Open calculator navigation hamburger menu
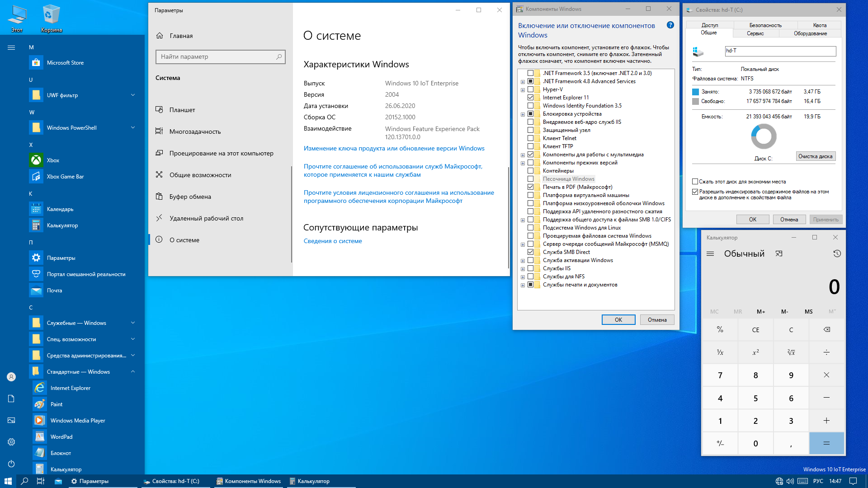Image resolution: width=868 pixels, height=488 pixels. click(710, 254)
